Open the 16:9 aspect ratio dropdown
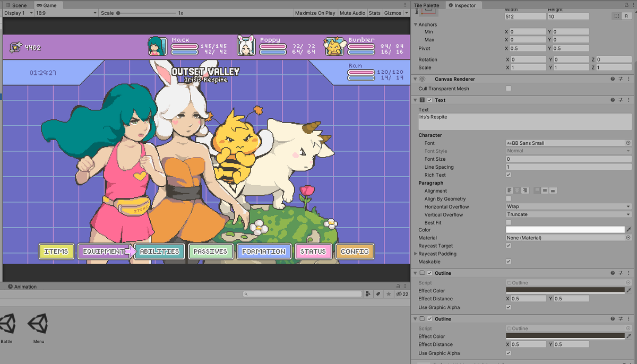 [66, 13]
